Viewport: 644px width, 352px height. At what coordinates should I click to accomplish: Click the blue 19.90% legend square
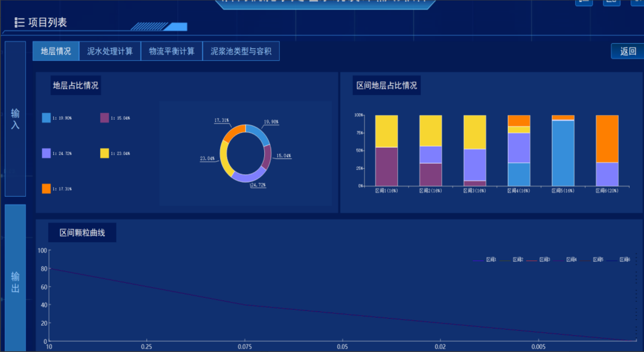coord(46,118)
